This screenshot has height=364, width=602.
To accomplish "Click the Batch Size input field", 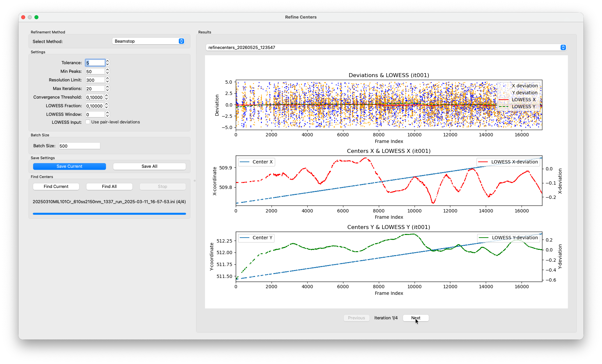I will pyautogui.click(x=79, y=146).
